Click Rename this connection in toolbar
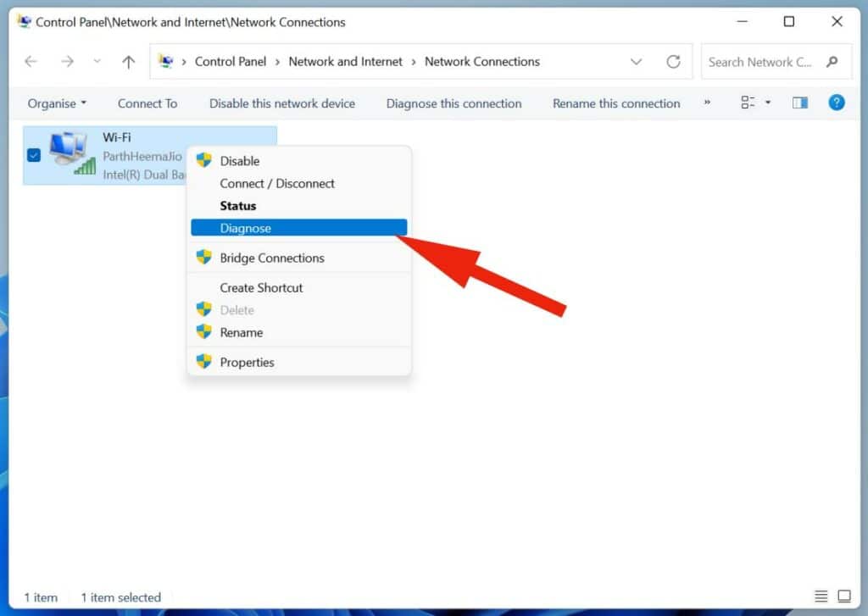Image resolution: width=868 pixels, height=616 pixels. click(x=616, y=103)
